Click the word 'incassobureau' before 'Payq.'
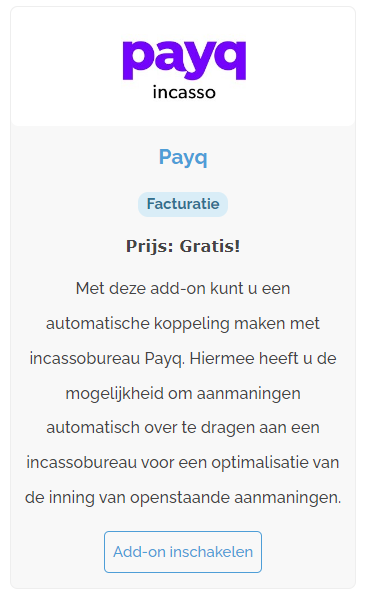The width and height of the screenshot is (366, 600). coord(85,359)
